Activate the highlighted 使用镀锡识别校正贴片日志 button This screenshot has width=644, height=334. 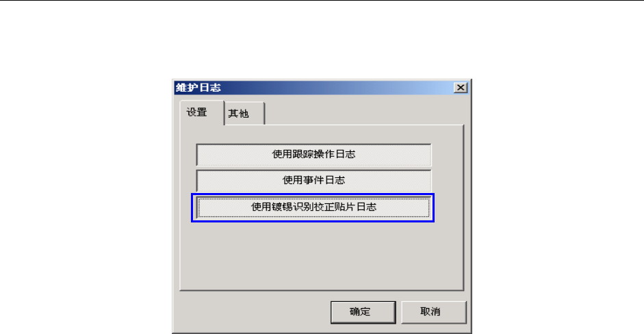click(x=313, y=207)
